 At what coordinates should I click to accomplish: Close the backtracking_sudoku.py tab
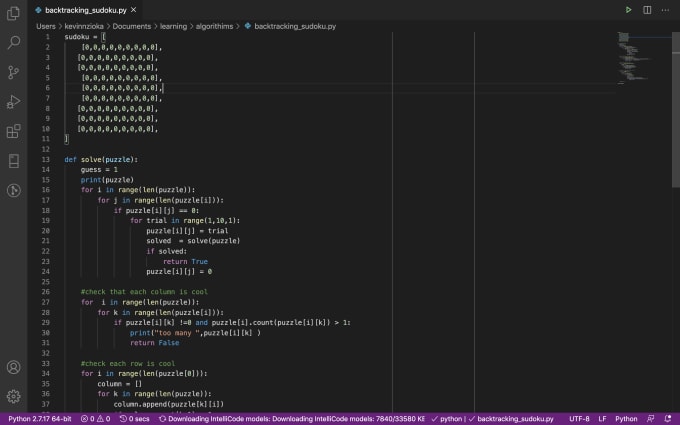pyautogui.click(x=134, y=10)
